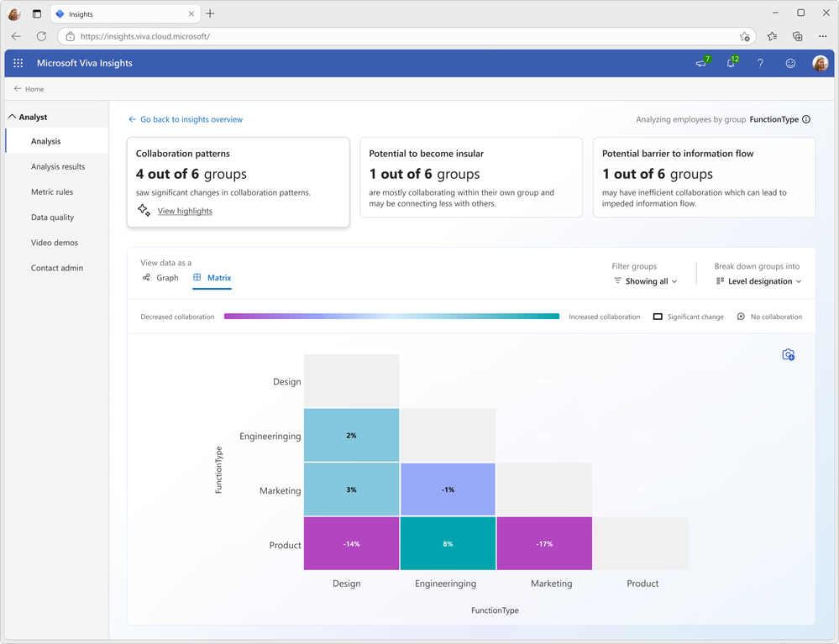Open Data quality in the sidebar
This screenshot has width=839, height=644.
coord(52,217)
